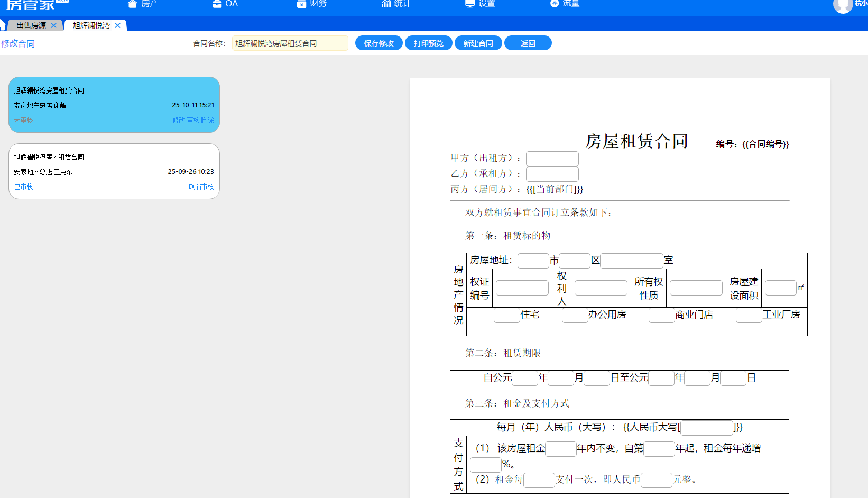Click the user avatar in top-right corner
This screenshot has width=868, height=498.
843,5
